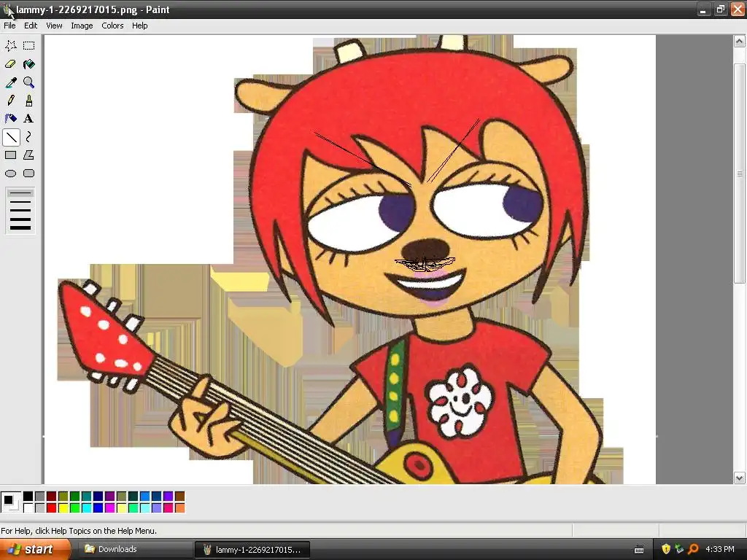Select the Airbrush spray can tool

tap(10, 119)
